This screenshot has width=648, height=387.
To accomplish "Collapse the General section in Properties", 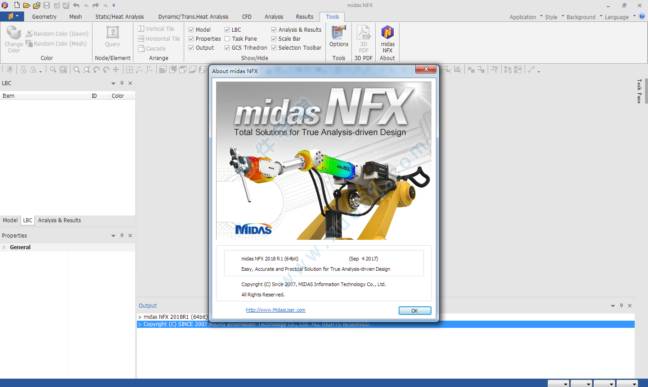I will [x=4, y=247].
